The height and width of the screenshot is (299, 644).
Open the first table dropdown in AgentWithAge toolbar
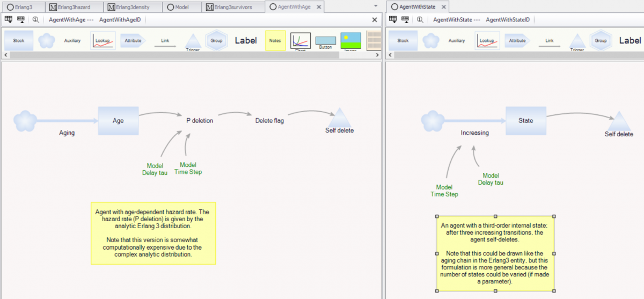point(8,19)
